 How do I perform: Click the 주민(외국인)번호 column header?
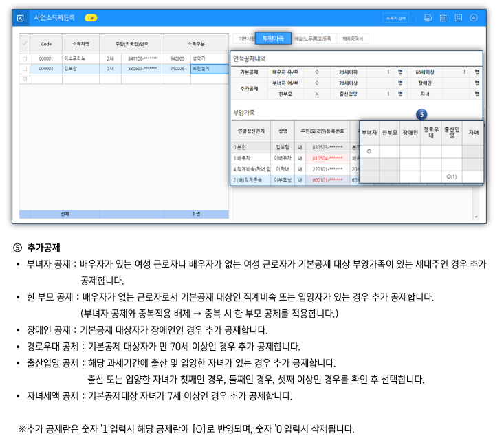pos(132,44)
